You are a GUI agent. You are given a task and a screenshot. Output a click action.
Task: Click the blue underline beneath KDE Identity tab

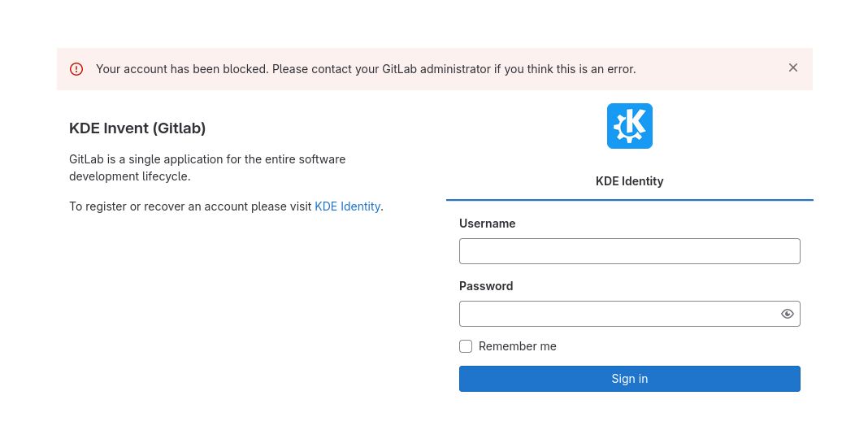[x=629, y=199]
